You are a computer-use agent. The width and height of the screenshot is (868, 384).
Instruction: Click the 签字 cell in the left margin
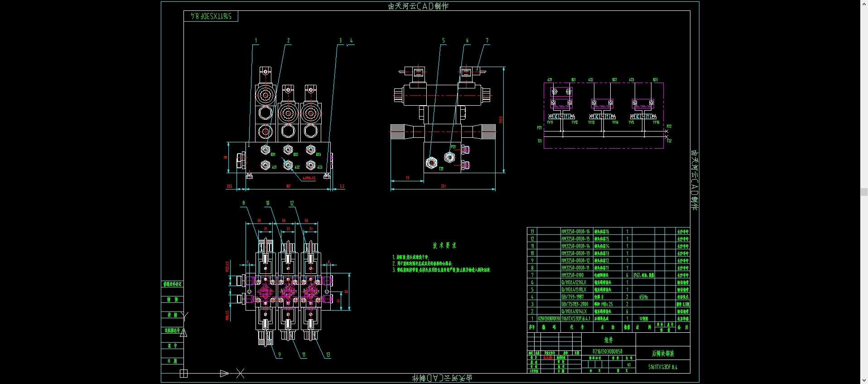(x=172, y=345)
